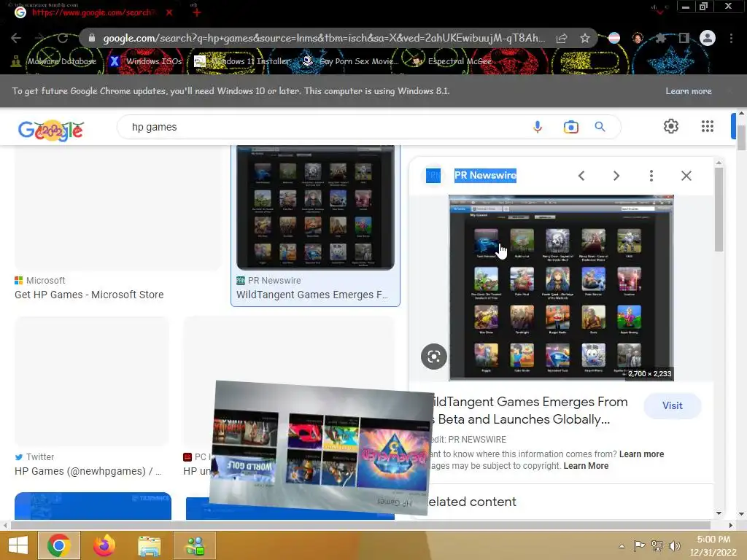Click the Learn more link about information source
Image resolution: width=747 pixels, height=560 pixels.
coord(641,454)
